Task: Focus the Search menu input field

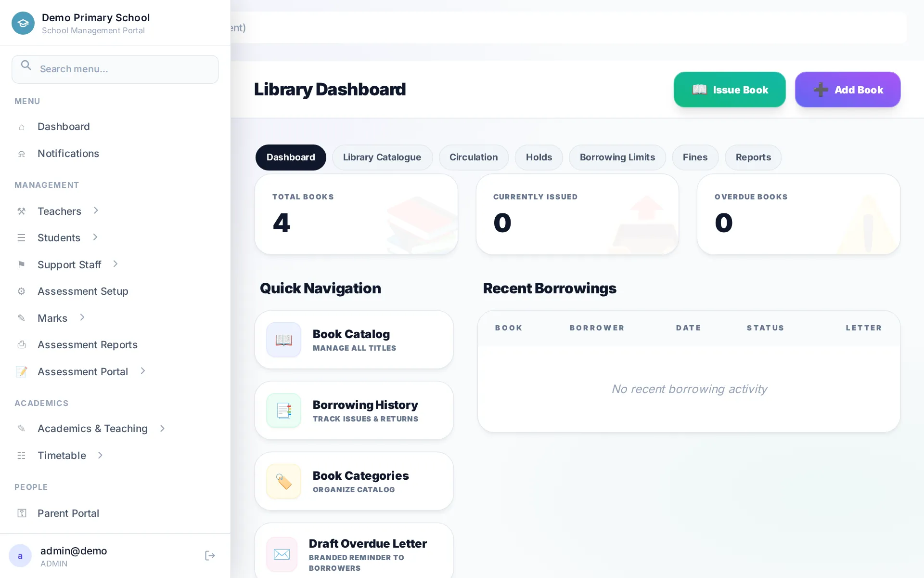Action: click(115, 69)
